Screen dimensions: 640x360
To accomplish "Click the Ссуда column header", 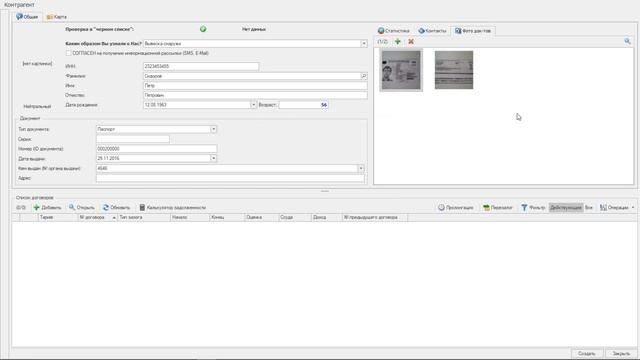I will pyautogui.click(x=295, y=218).
